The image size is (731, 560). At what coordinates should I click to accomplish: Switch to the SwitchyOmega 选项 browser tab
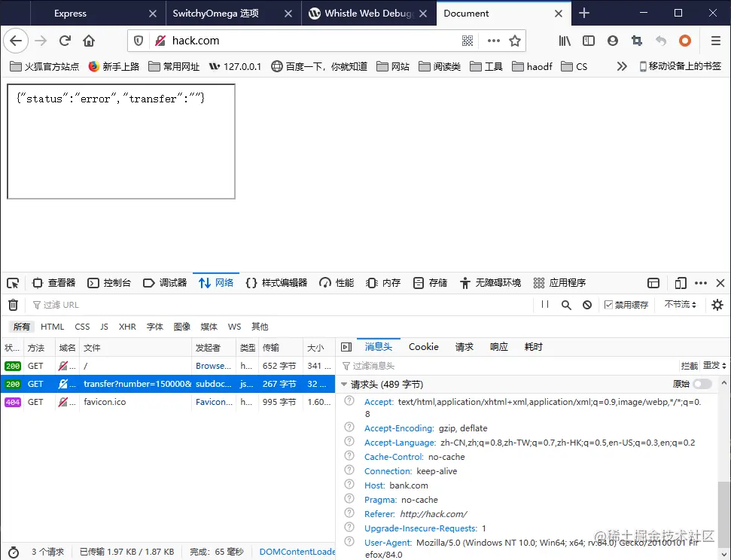tap(218, 13)
